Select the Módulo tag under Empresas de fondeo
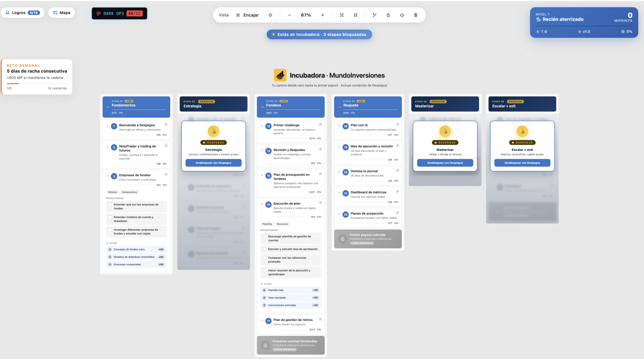Image resolution: width=644 pixels, height=359 pixels. (112, 192)
